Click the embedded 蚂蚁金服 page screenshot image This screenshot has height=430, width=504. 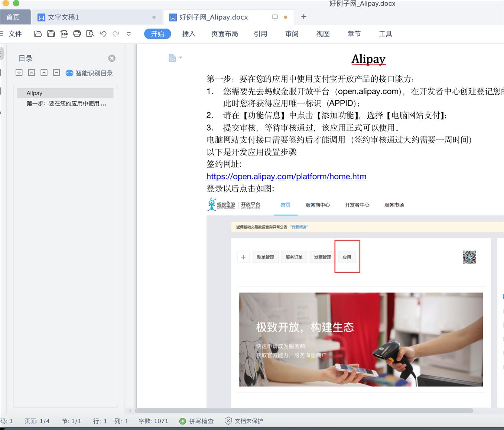point(355,302)
